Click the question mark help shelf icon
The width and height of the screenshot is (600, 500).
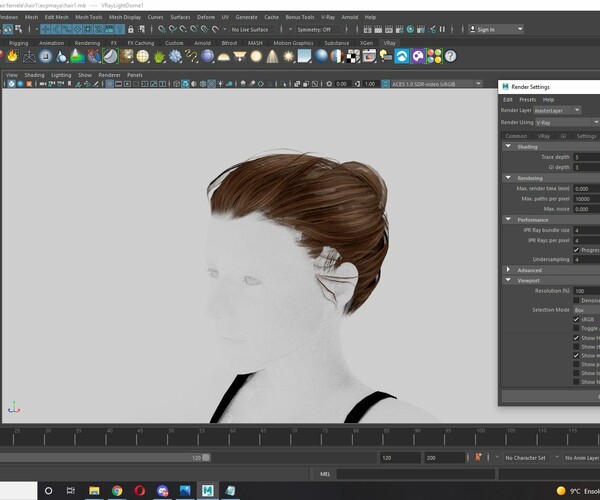(x=451, y=56)
